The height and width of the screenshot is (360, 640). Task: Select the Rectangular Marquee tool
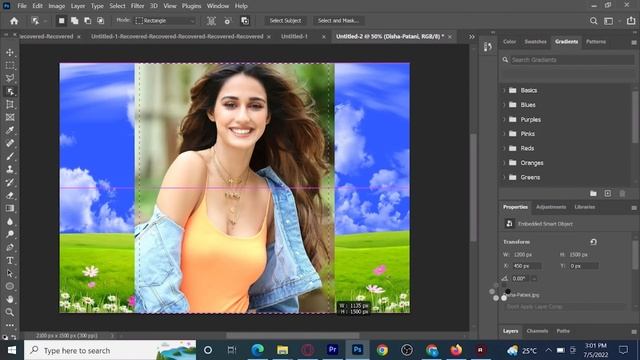tap(10, 65)
